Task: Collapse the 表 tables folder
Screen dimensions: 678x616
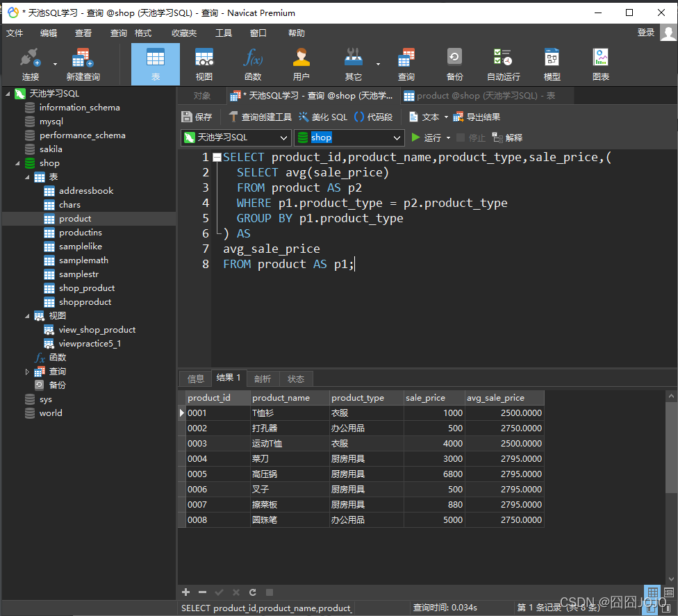Action: tap(27, 177)
